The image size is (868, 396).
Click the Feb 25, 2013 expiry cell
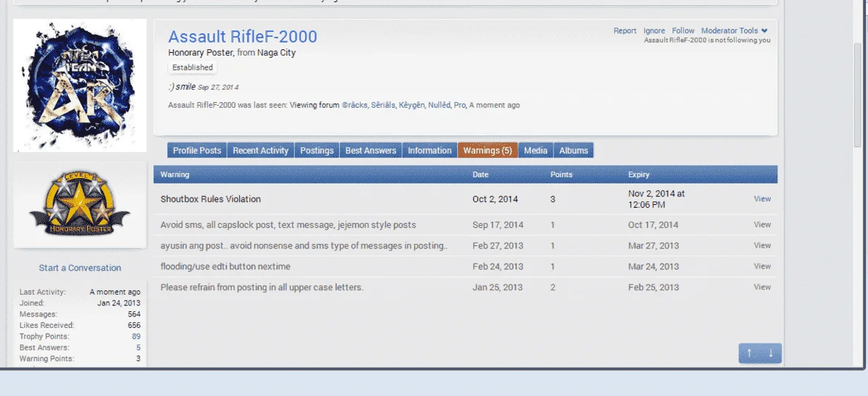tap(654, 287)
